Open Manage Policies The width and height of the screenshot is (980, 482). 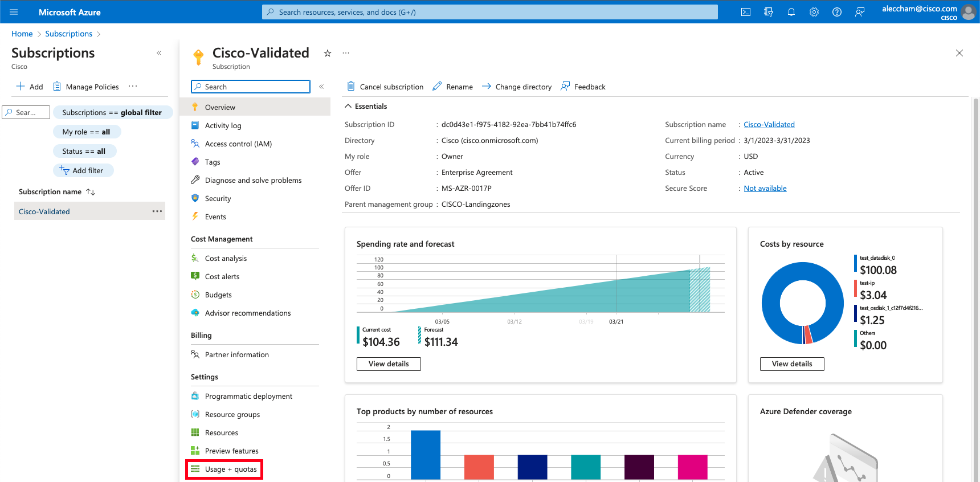86,87
